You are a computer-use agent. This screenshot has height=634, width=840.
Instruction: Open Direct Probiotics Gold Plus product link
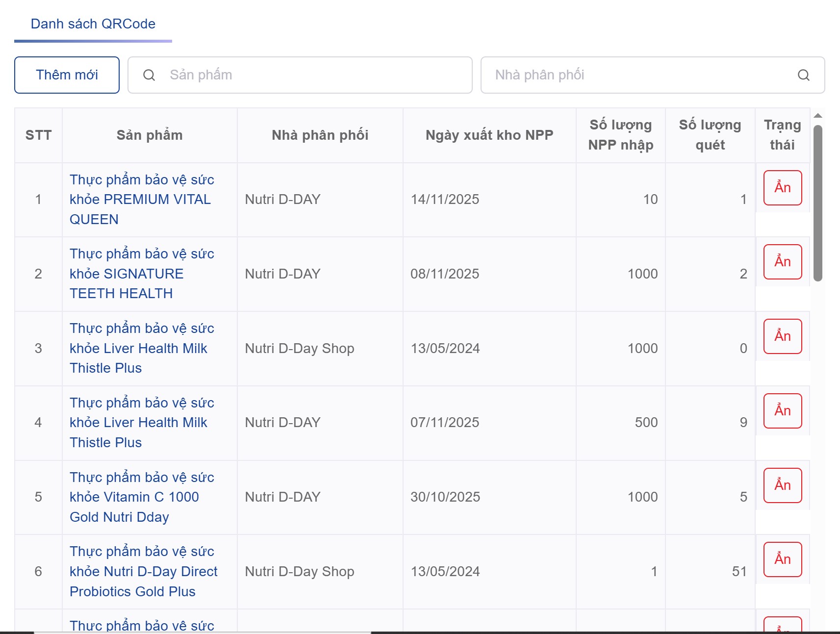pos(143,571)
